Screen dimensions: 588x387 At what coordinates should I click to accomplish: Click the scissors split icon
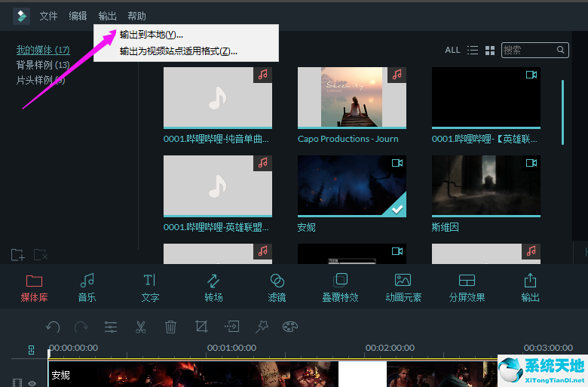point(141,327)
